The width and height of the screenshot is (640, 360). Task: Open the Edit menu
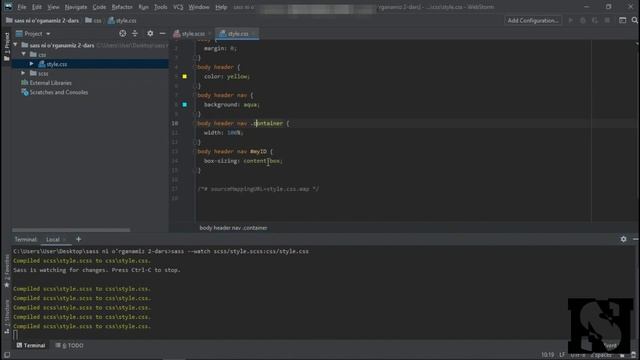coord(37,7)
